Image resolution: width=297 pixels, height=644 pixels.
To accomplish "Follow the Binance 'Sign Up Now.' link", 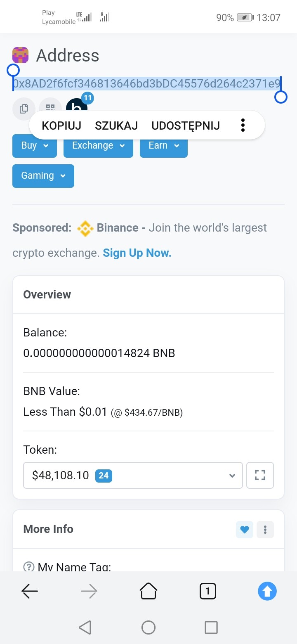I will point(137,253).
